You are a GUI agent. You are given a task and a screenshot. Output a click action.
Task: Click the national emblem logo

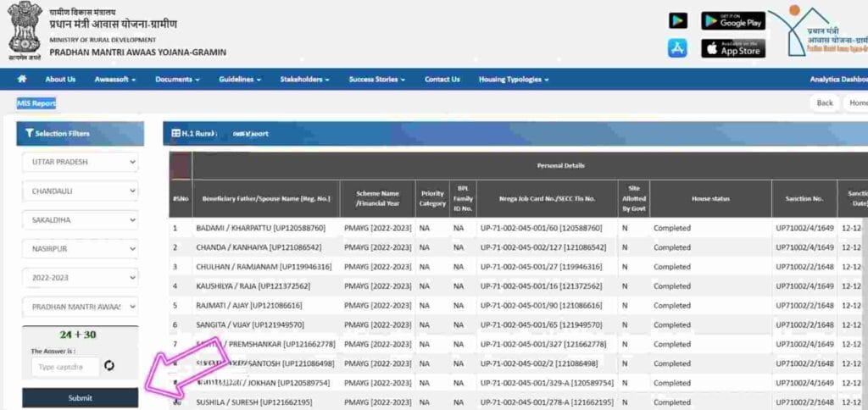(25, 30)
